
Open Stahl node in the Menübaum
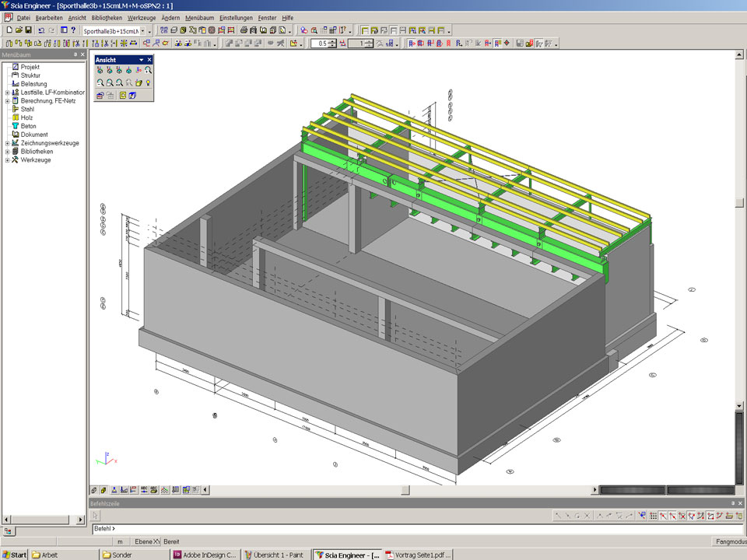27,109
